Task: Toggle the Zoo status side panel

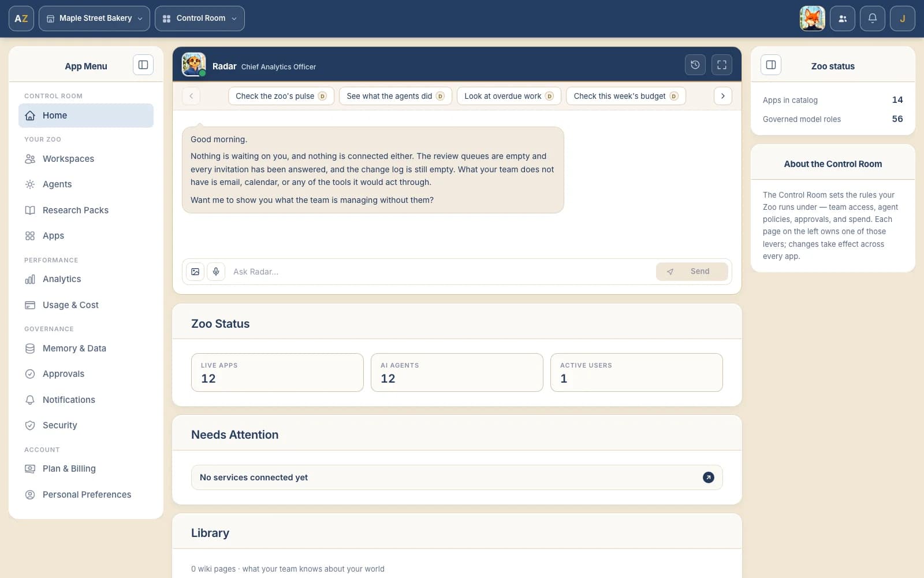Action: pyautogui.click(x=771, y=65)
